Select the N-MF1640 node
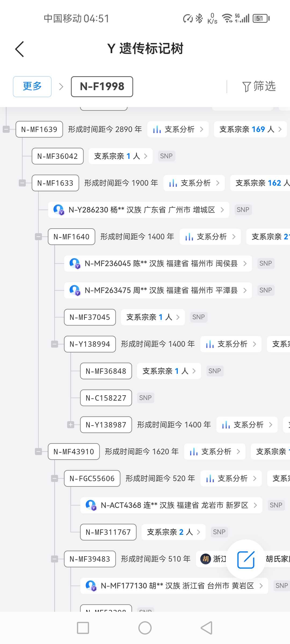 click(71, 237)
